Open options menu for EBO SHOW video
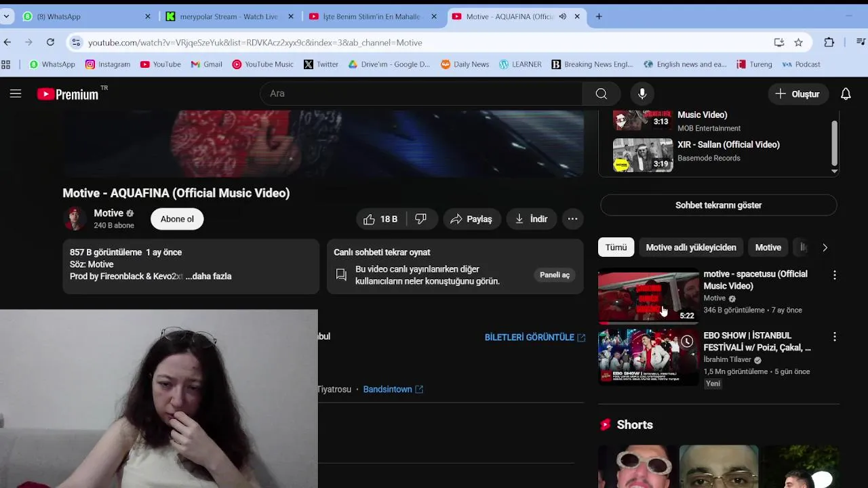Image resolution: width=868 pixels, height=488 pixels. pyautogui.click(x=834, y=337)
